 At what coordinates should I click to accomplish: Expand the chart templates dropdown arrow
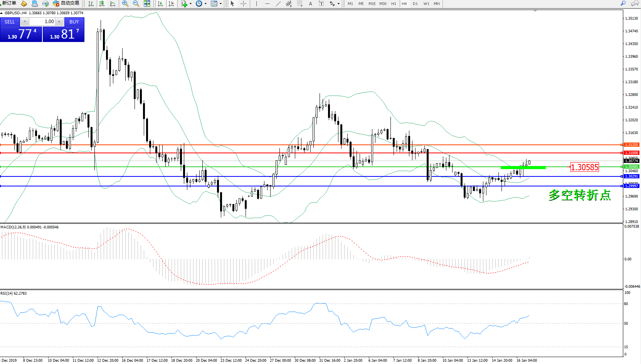pyautogui.click(x=220, y=4)
